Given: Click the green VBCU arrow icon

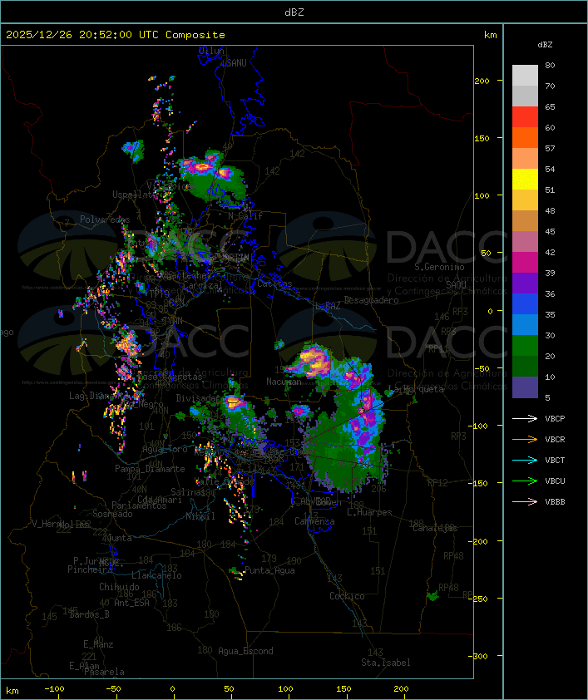Looking at the screenshot, I should pos(525,481).
